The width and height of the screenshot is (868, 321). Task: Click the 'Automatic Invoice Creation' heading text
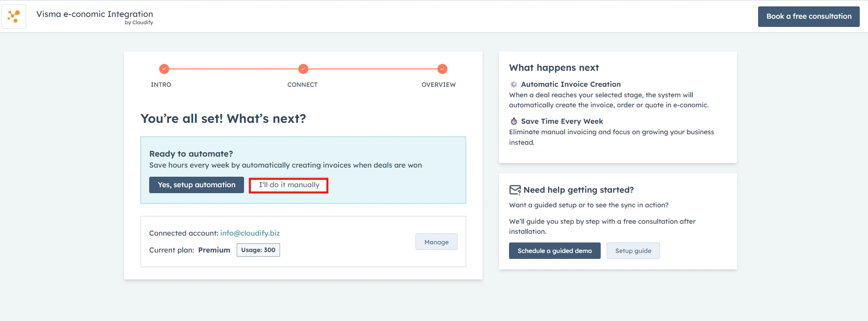(571, 84)
